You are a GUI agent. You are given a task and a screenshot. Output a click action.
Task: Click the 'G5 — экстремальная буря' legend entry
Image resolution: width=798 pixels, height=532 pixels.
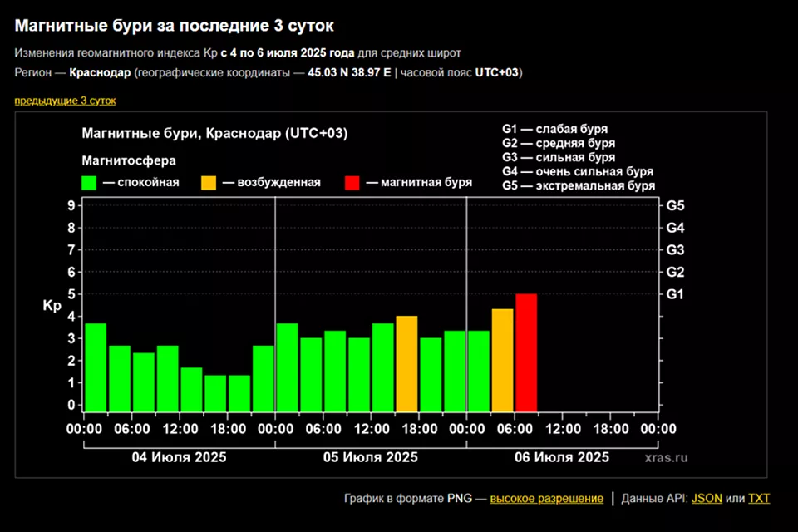pyautogui.click(x=579, y=185)
